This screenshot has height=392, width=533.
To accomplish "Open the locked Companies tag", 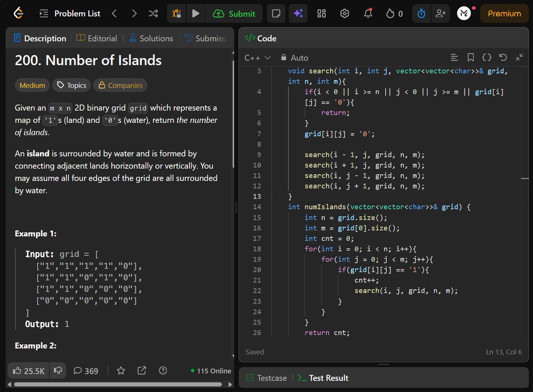I will [x=120, y=85].
